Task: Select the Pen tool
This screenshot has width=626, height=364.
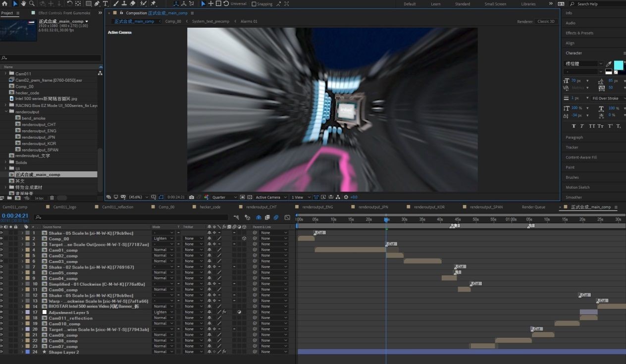Action: (x=97, y=3)
